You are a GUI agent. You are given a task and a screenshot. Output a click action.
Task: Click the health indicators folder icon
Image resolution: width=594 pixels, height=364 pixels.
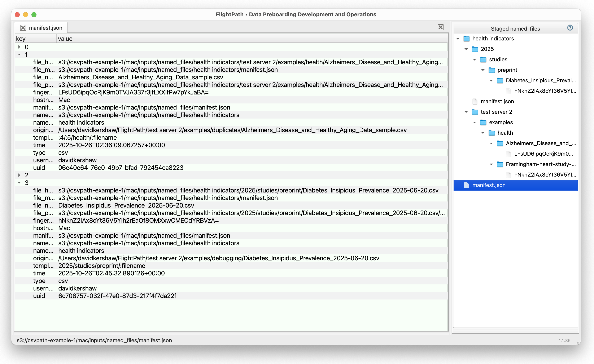(x=467, y=39)
